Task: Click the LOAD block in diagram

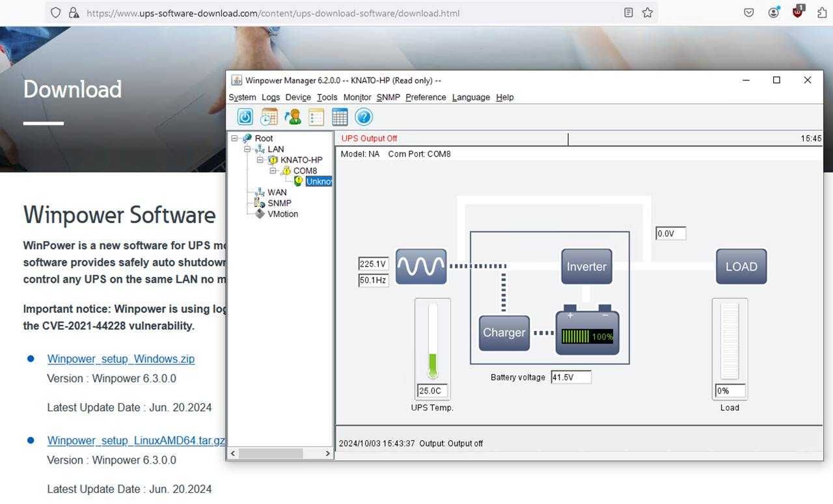Action: [x=741, y=266]
